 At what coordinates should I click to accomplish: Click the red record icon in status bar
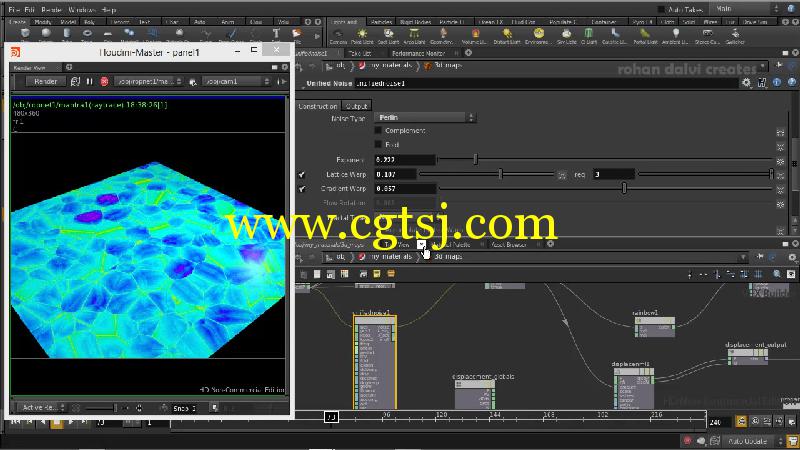point(687,440)
